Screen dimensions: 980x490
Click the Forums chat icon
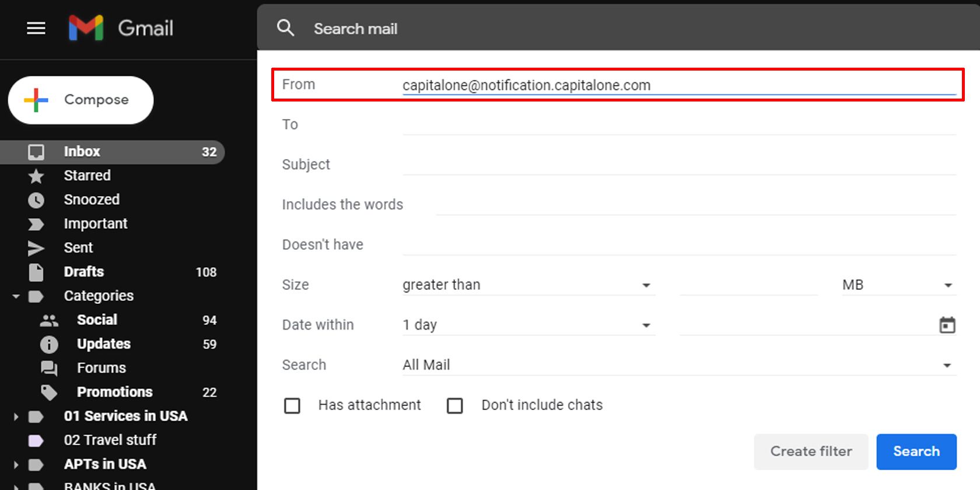(49, 368)
